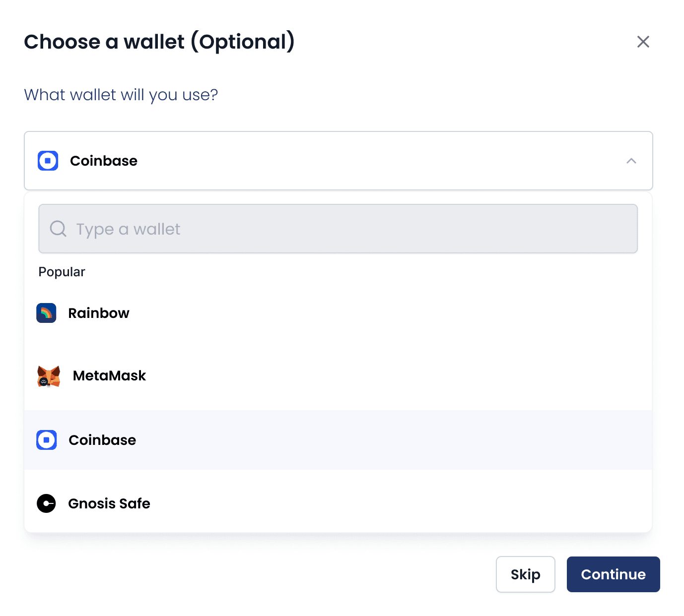
Task: Click the What wallet will you use? text
Action: 121,94
